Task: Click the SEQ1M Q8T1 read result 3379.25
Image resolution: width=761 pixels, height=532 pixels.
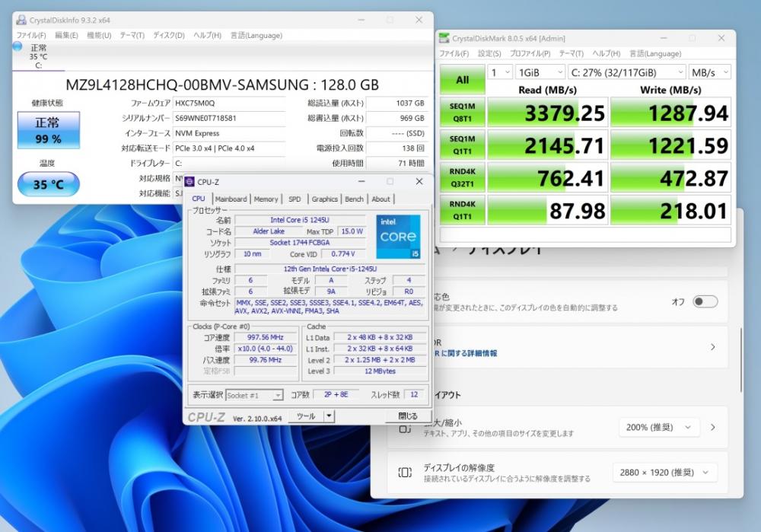Action: pos(547,113)
